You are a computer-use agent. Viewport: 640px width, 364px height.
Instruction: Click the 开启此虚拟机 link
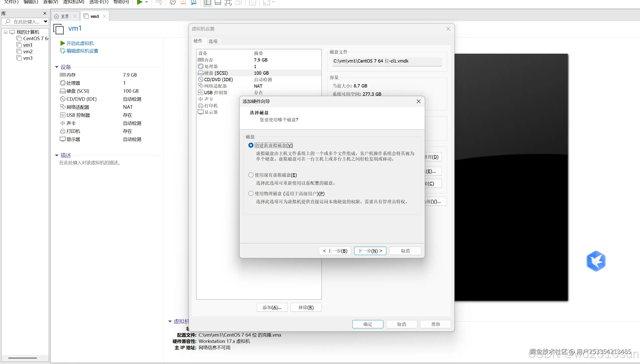(80, 43)
